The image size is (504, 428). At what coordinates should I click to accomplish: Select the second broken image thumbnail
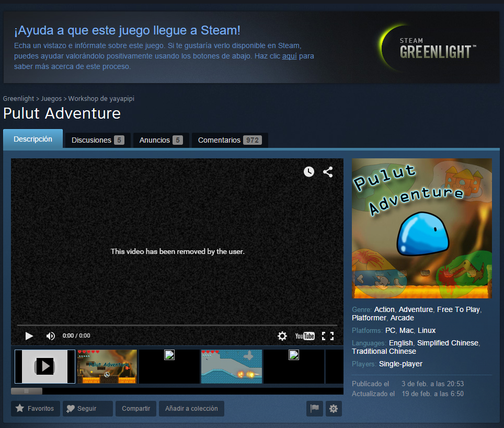294,367
